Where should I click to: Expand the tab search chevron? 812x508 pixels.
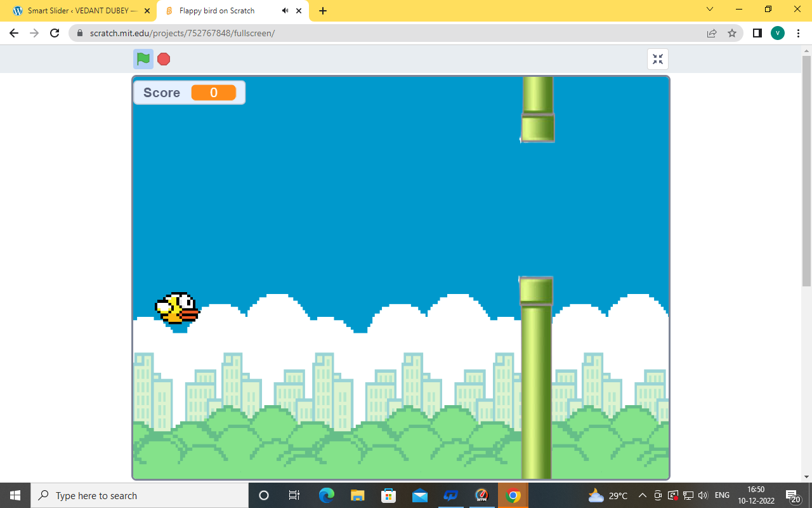710,10
